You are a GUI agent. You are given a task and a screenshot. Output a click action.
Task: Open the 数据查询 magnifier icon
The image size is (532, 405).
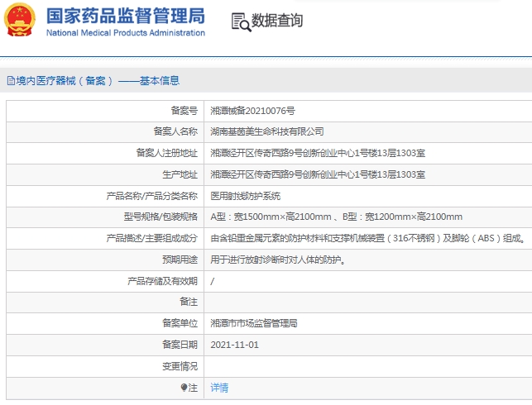242,22
